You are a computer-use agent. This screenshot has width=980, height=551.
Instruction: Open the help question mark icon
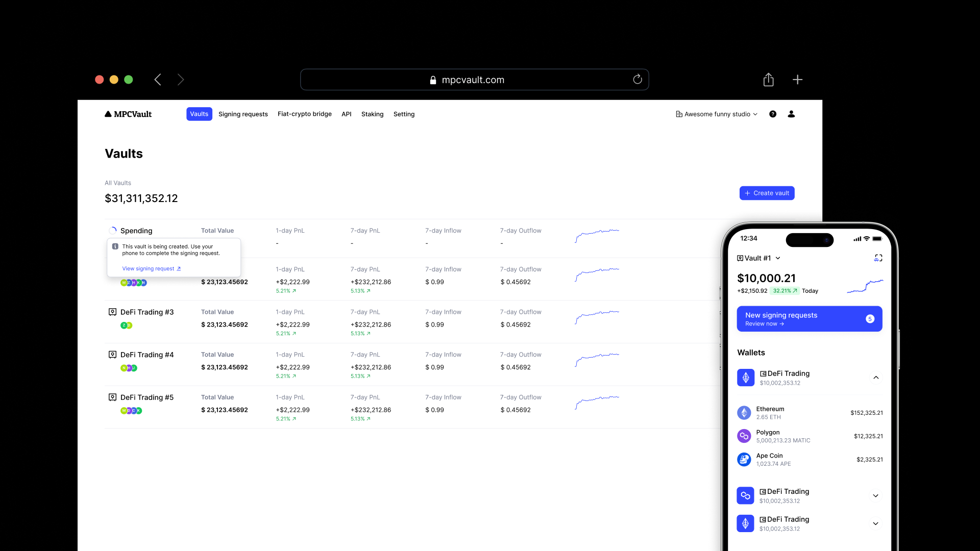(x=773, y=114)
